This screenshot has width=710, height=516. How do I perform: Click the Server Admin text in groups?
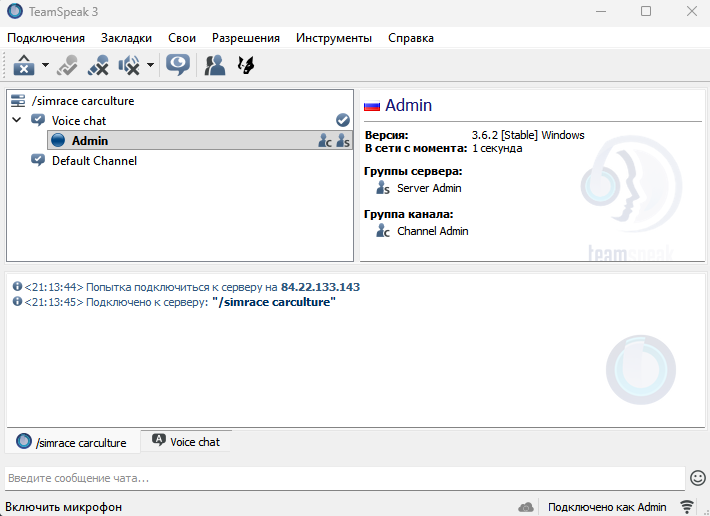429,188
